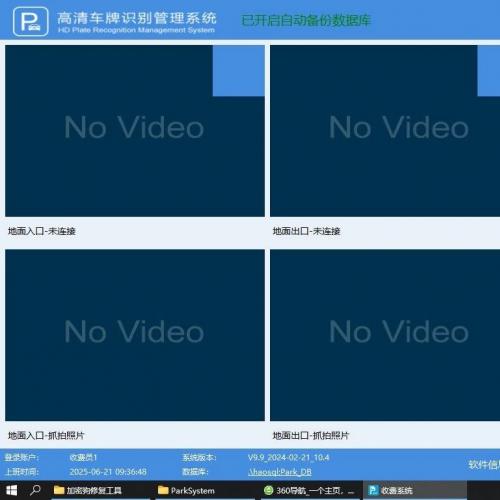Click the 地面入口-未连接 status label
This screenshot has height=500, width=500.
point(42,231)
